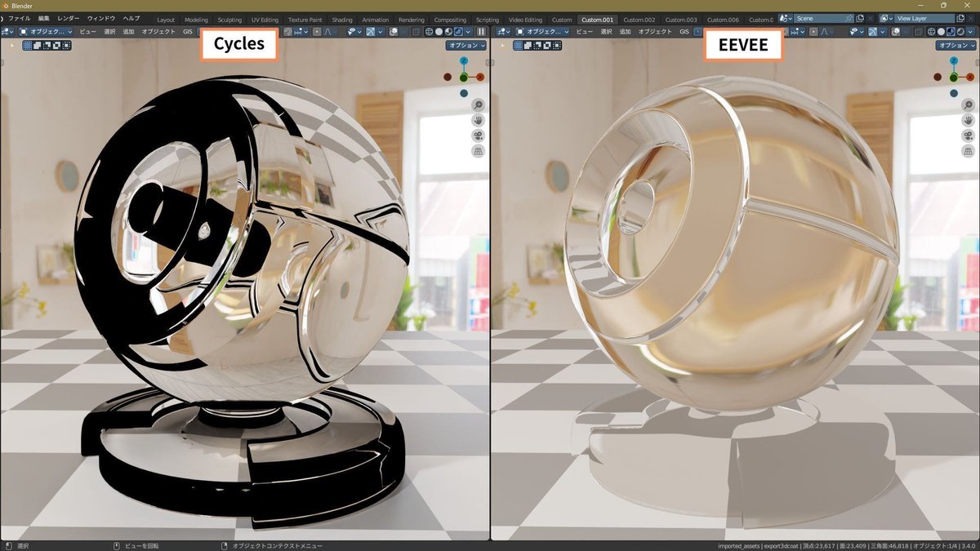The height and width of the screenshot is (551, 980).
Task: Open object mode dropdown in EEVEE viewport
Action: (x=541, y=31)
